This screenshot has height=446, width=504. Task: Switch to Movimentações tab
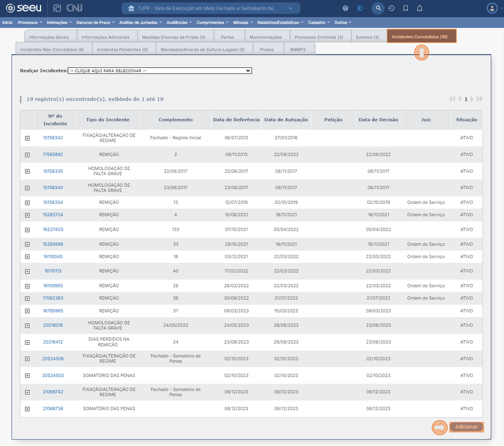(x=267, y=37)
